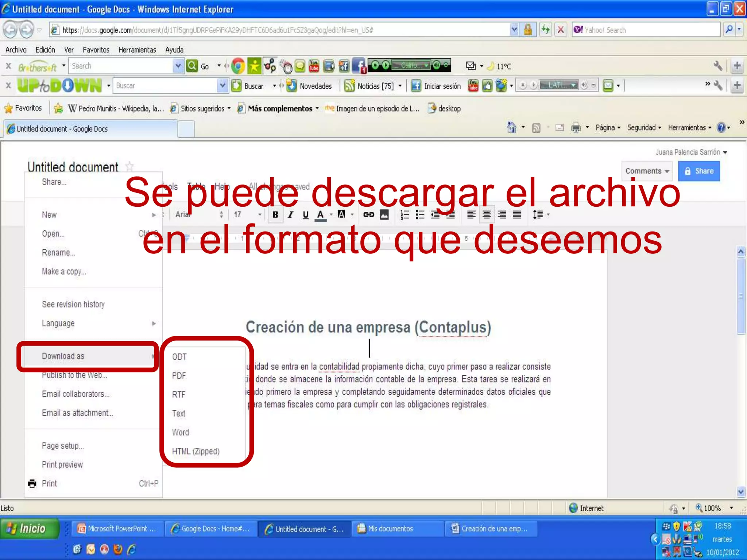The width and height of the screenshot is (747, 560).
Task: Open text color picker in Docs toolbar
Action: pos(320,215)
